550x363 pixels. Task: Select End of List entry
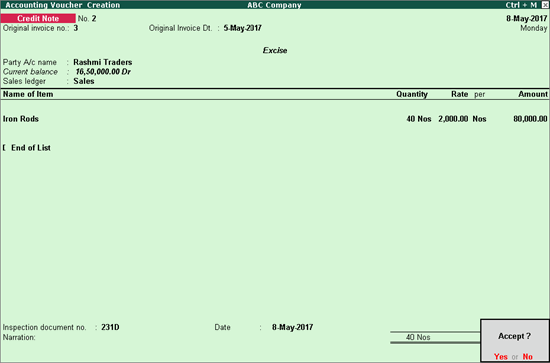[31, 148]
